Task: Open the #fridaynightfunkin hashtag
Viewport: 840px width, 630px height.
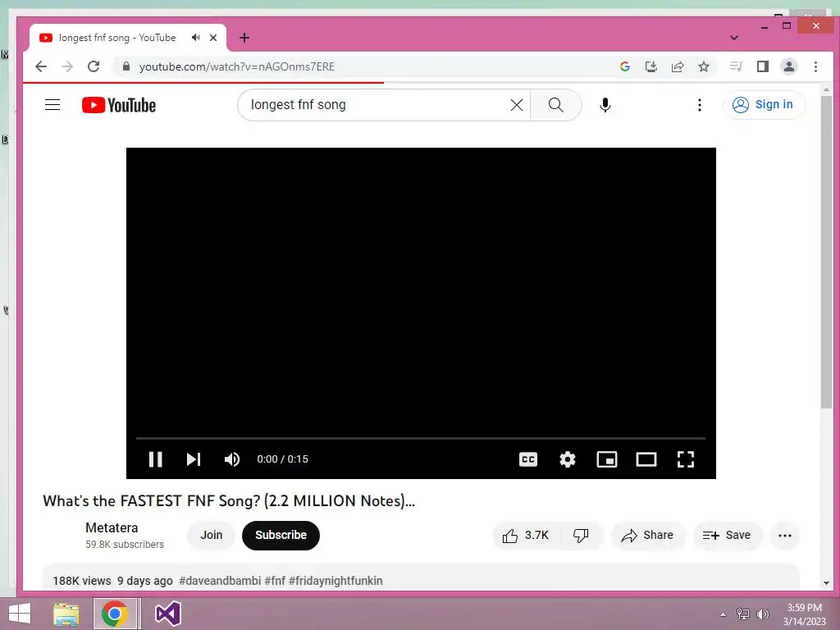Action: point(336,581)
